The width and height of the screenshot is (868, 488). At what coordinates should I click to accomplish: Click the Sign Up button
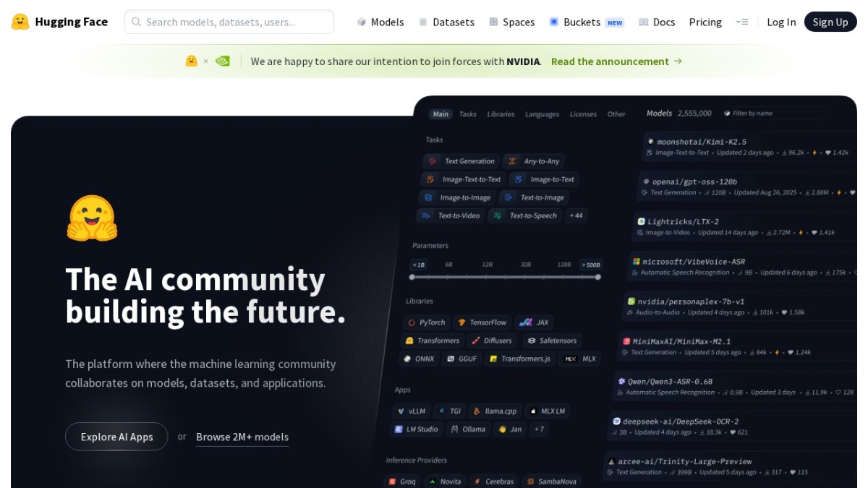tap(830, 22)
